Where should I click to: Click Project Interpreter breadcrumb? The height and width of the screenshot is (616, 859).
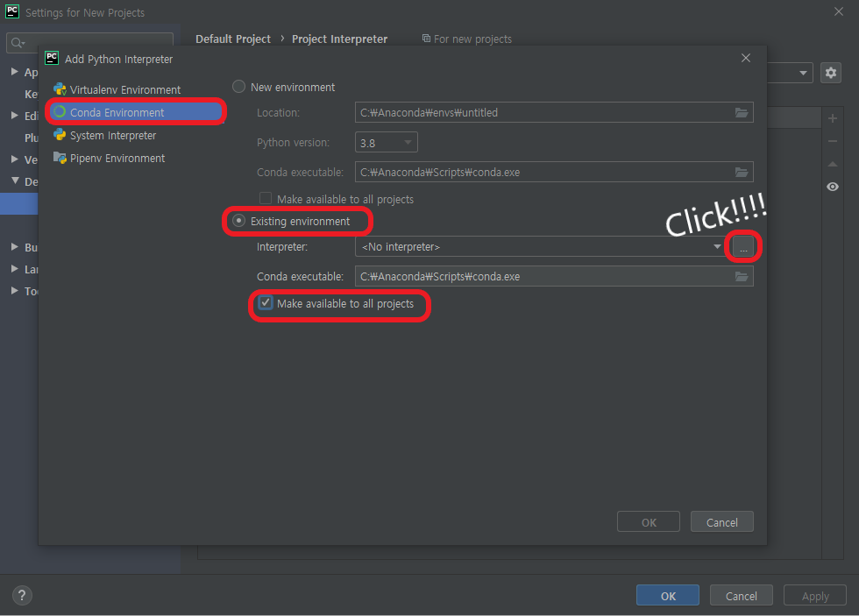[x=340, y=39]
